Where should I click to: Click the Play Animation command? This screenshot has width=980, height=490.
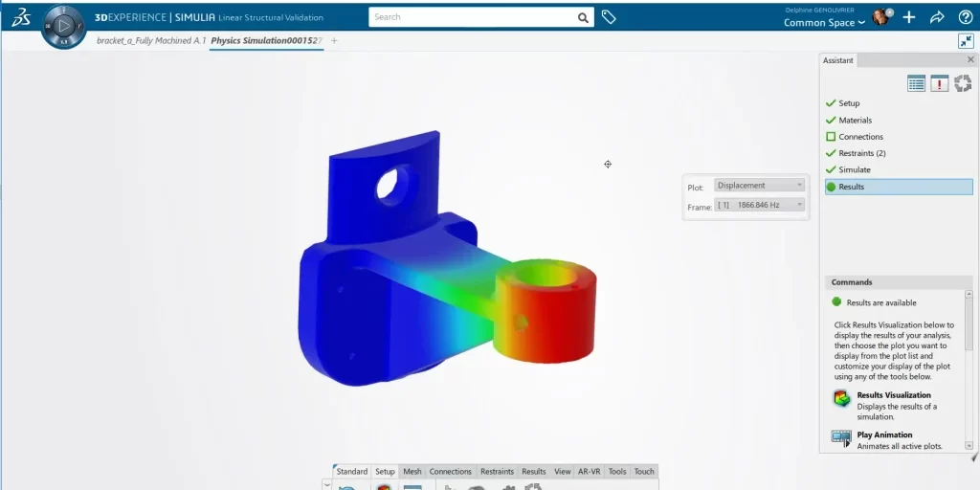pyautogui.click(x=841, y=439)
